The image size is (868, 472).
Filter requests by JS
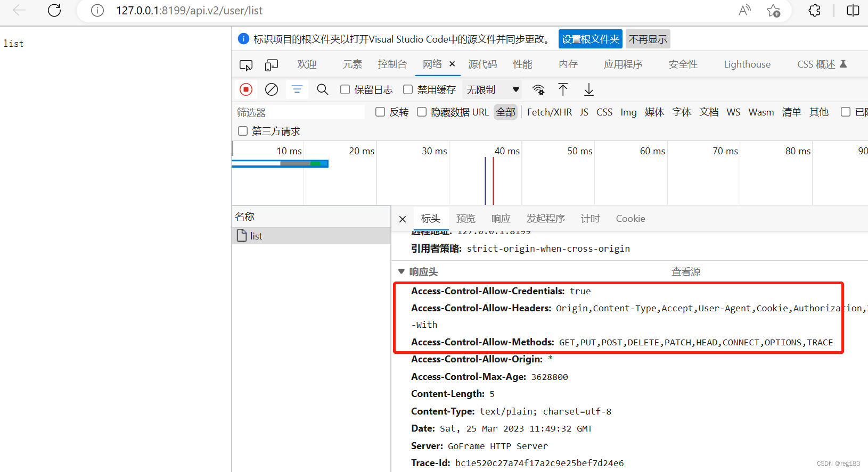(584, 112)
